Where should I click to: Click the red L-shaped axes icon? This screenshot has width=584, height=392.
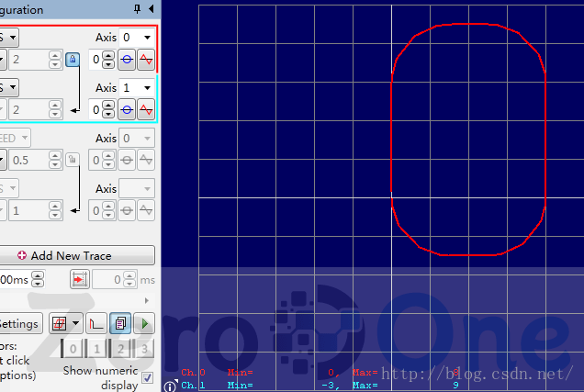[x=96, y=324]
